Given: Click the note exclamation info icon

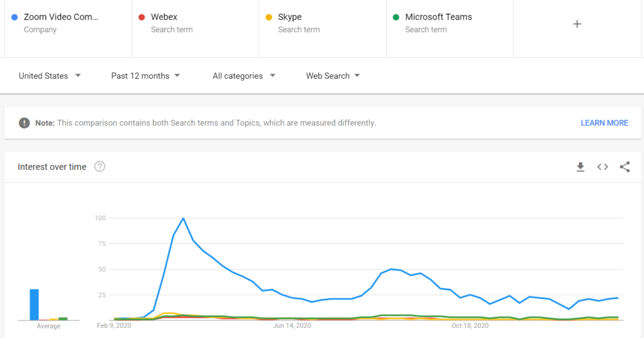Looking at the screenshot, I should tap(24, 123).
